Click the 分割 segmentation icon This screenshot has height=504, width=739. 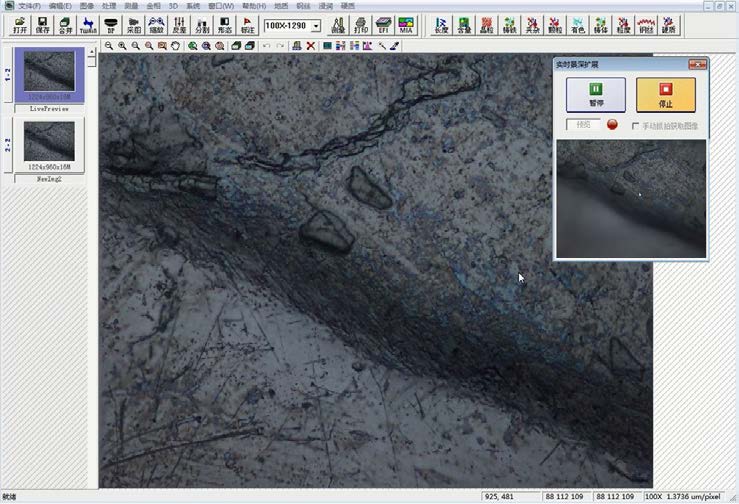click(x=202, y=24)
